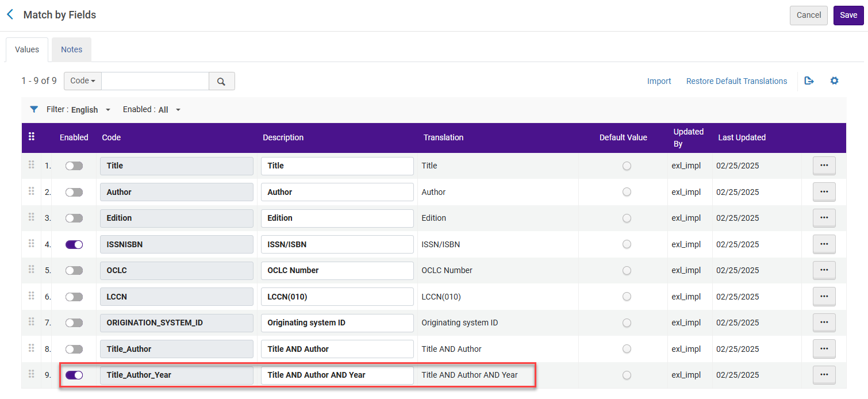Click the header column grid icon
Image resolution: width=868 pixels, height=399 pixels.
[32, 137]
